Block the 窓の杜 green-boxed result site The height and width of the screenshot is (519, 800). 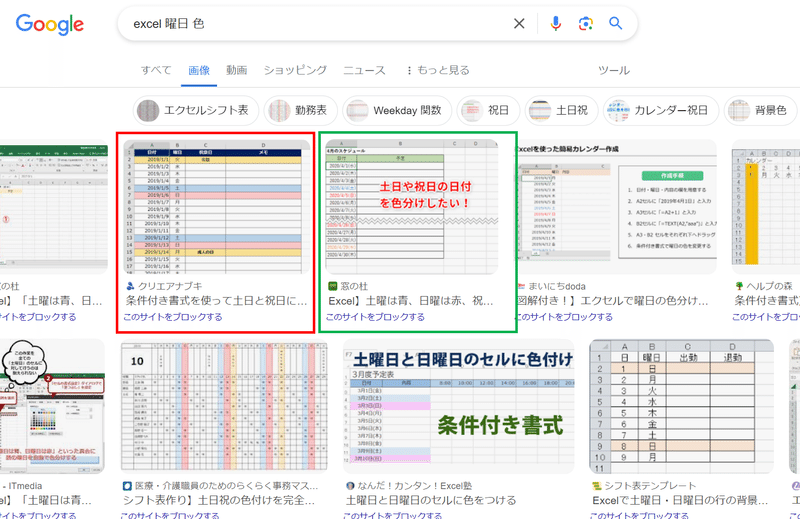pos(376,317)
